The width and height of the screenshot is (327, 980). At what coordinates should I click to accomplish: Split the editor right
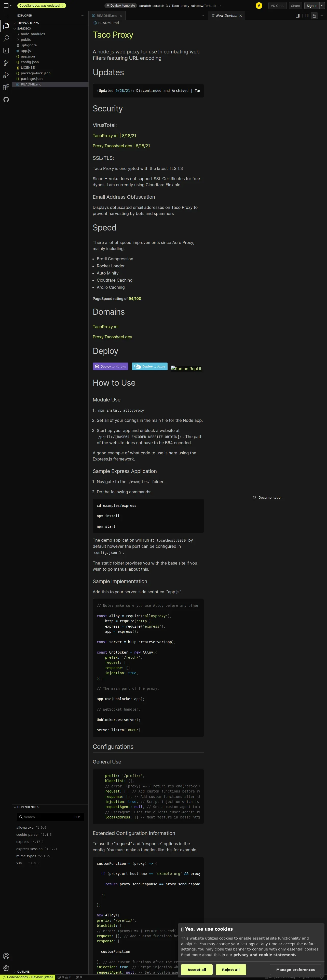[307, 16]
